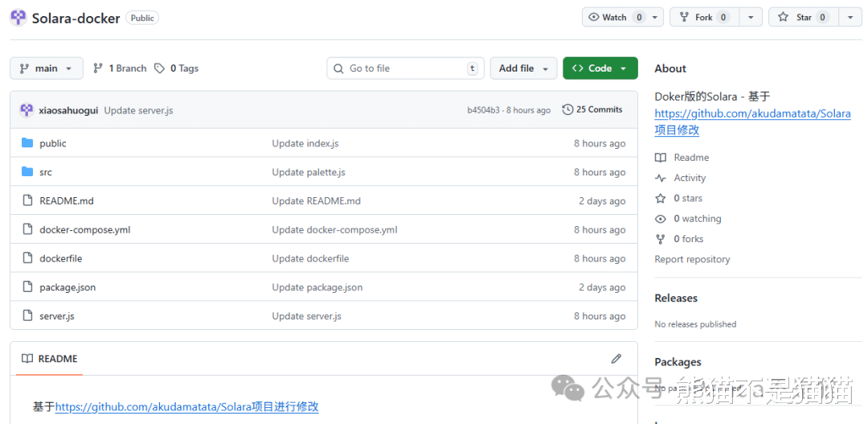868x424 pixels.
Task: Click the 2 days ago text in README.md row
Action: pyautogui.click(x=602, y=201)
